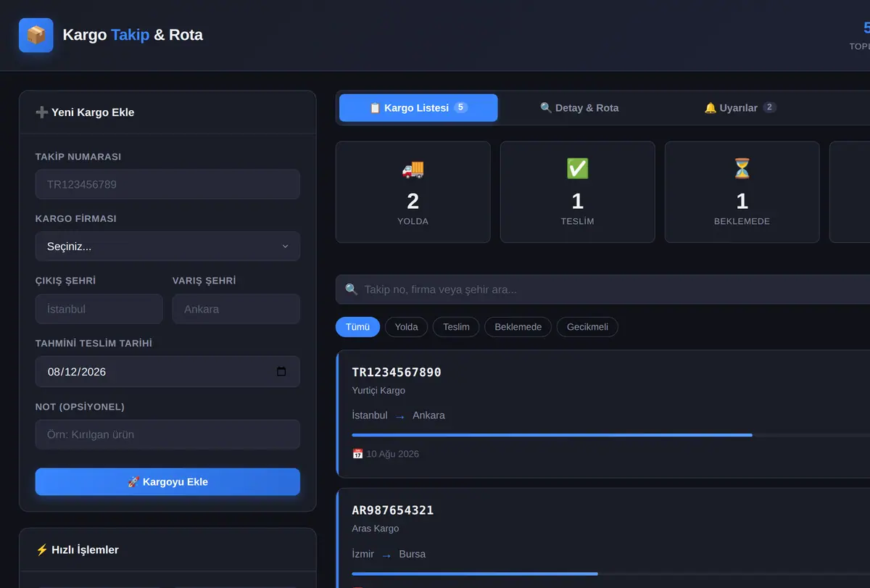Select tracking number TR1234567890

pyautogui.click(x=397, y=372)
